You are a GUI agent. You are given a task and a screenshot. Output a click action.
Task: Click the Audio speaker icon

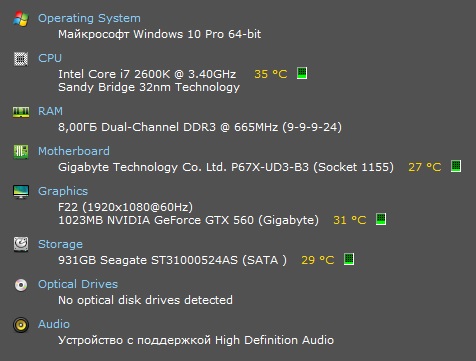[21, 325]
